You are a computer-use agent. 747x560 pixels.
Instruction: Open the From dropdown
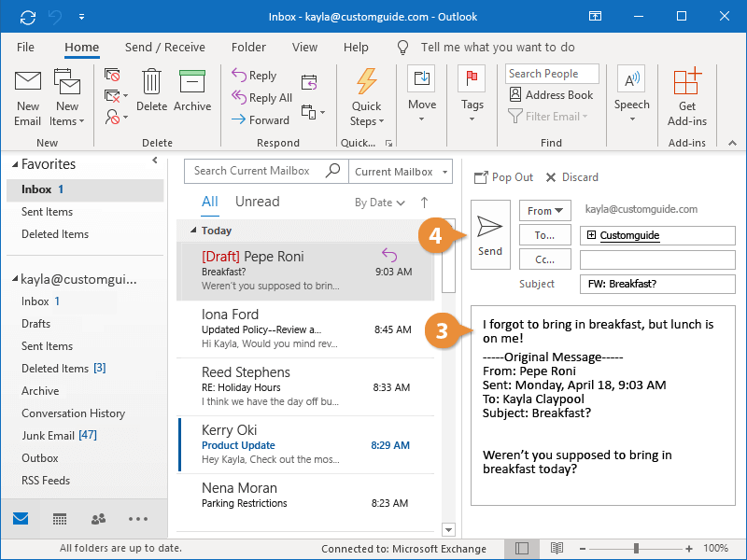pos(545,211)
